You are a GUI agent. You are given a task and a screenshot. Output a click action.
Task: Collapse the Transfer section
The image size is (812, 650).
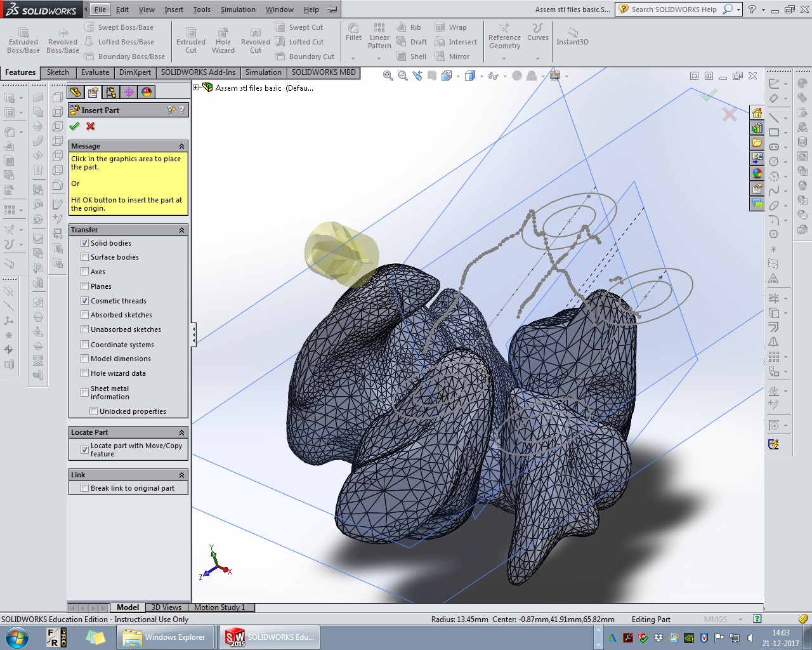181,230
